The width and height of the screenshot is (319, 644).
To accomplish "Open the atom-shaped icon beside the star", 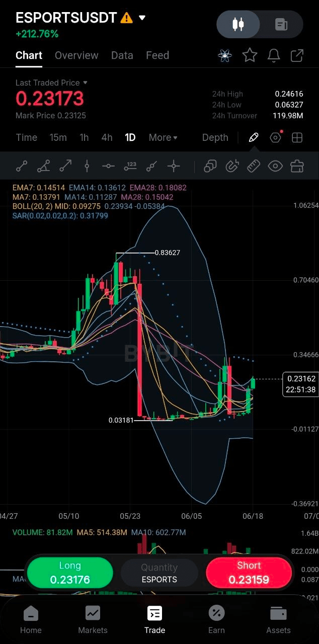I will pyautogui.click(x=225, y=55).
